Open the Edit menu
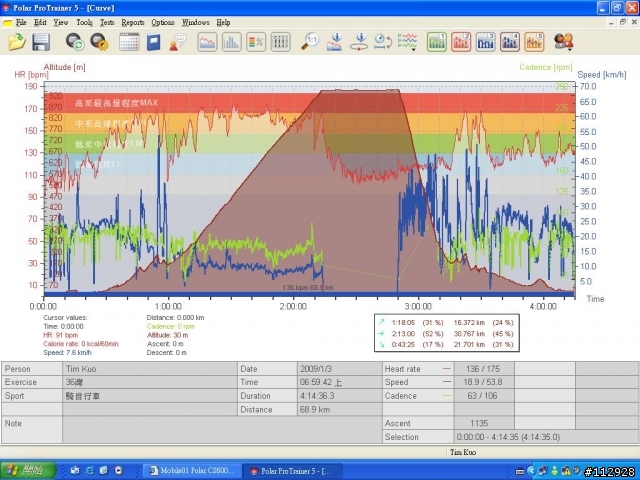The image size is (640, 480). 40,22
